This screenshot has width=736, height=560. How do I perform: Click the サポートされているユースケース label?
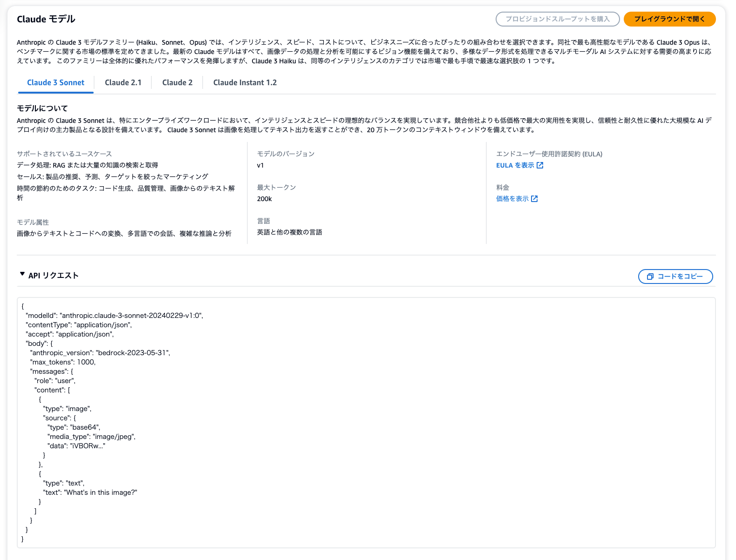tap(64, 154)
